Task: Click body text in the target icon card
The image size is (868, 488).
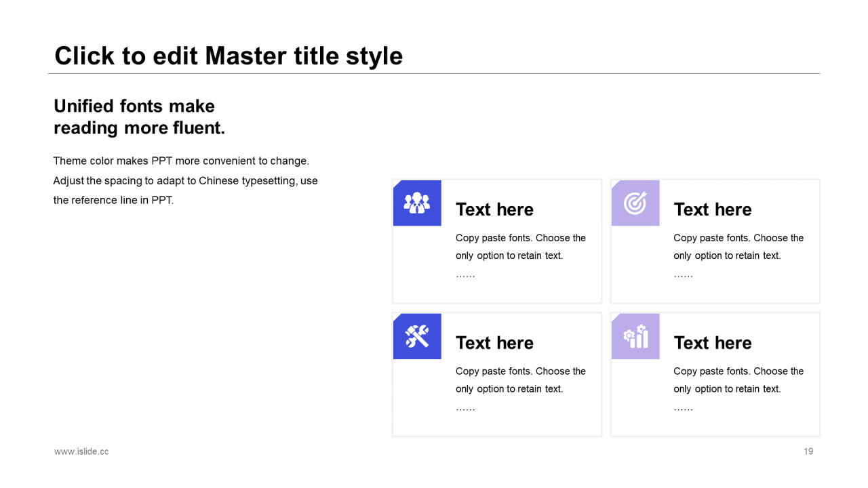Action: [738, 247]
